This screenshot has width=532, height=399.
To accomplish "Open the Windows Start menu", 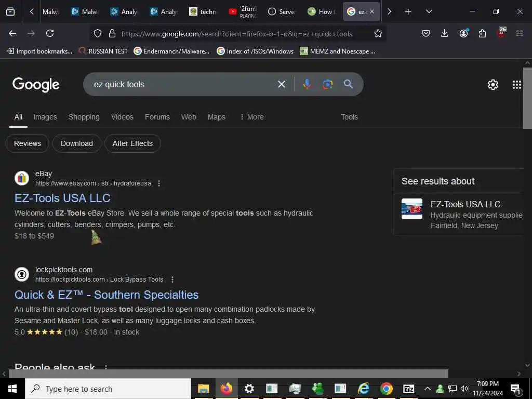I will 12,389.
